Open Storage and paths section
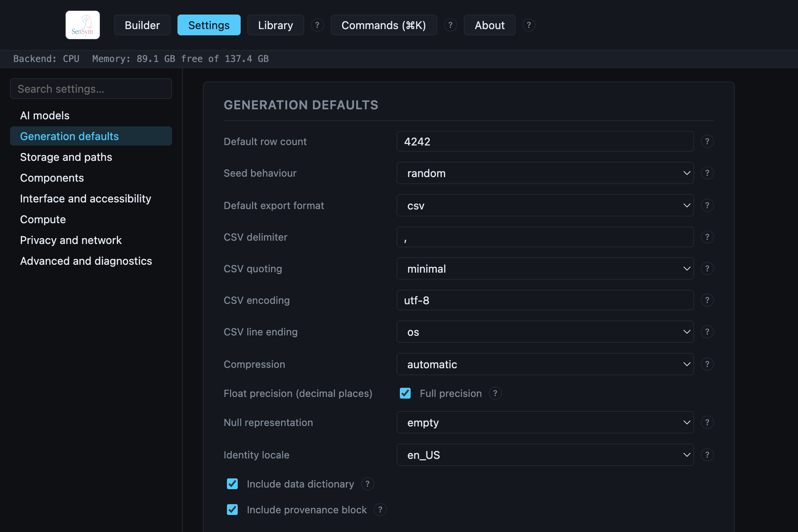798x532 pixels. click(x=91, y=157)
